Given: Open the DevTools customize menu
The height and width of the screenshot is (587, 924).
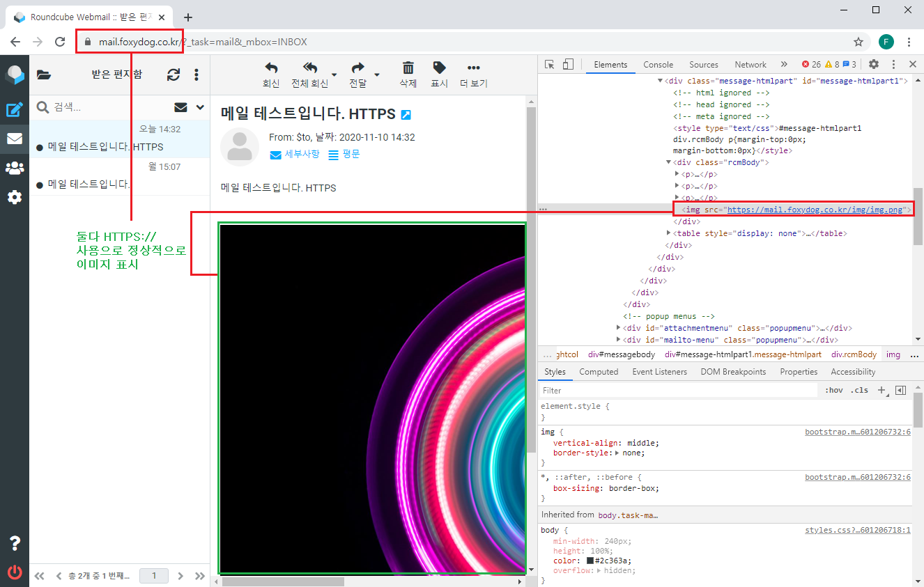Looking at the screenshot, I should tap(893, 64).
